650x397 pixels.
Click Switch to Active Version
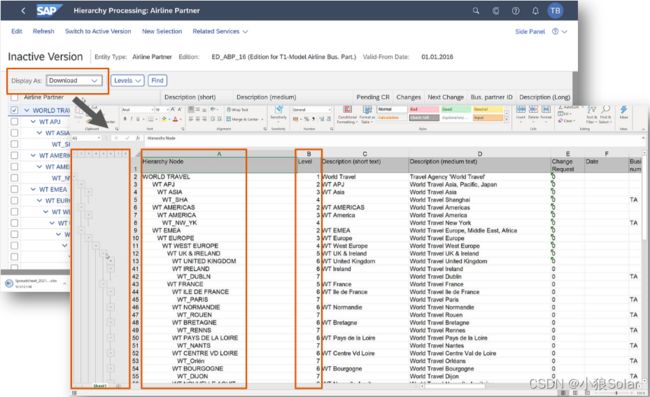(x=98, y=31)
